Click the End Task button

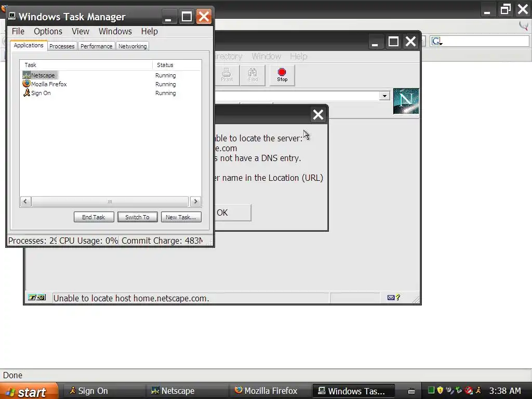94,217
